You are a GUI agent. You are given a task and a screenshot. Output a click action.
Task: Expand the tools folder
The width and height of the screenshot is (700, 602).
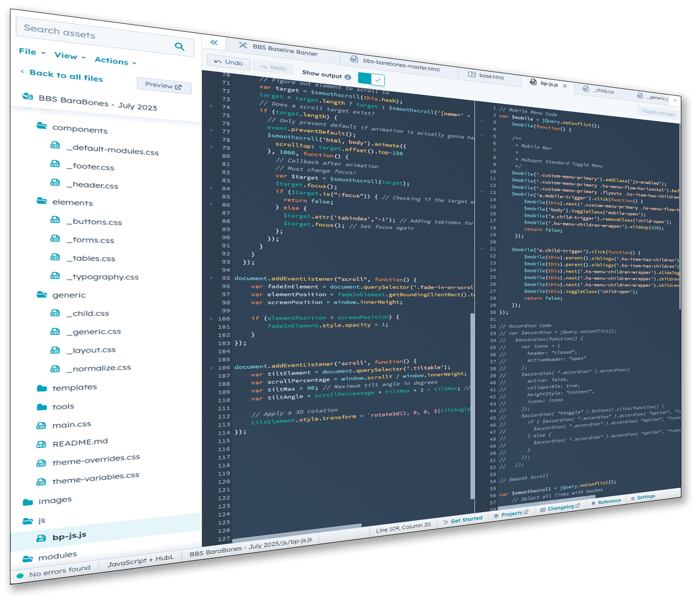coord(42,407)
